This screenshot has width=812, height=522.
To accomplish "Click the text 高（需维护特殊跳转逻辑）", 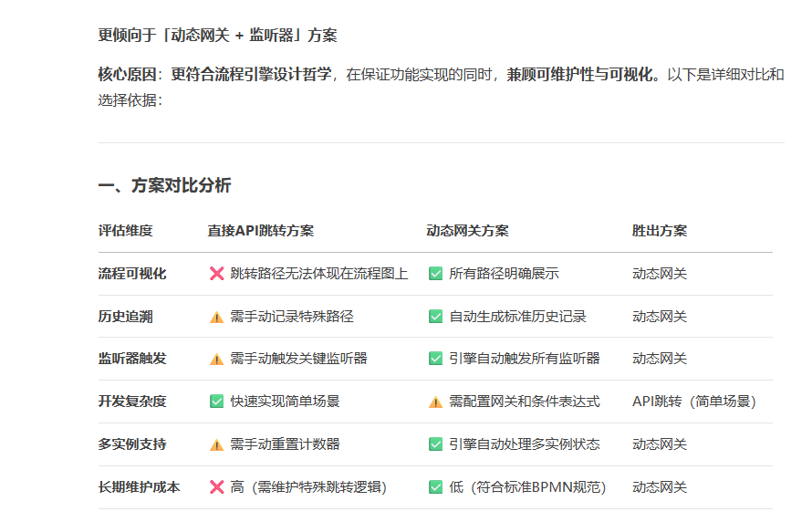I will pyautogui.click(x=308, y=486).
